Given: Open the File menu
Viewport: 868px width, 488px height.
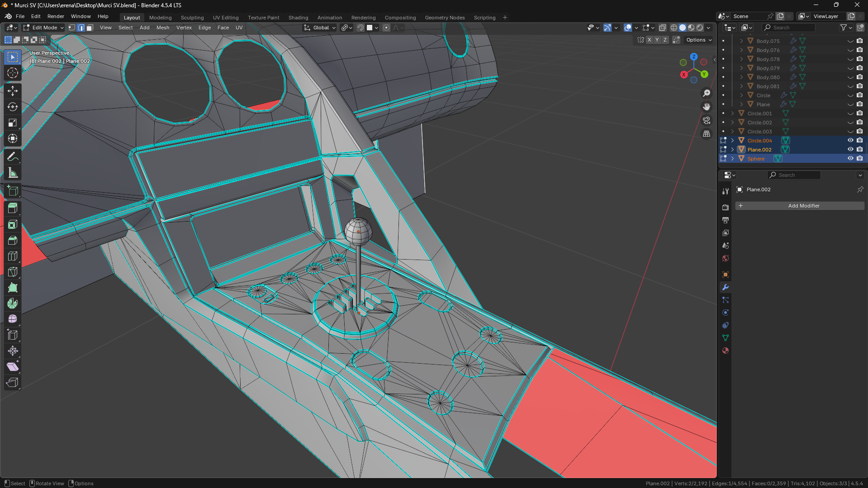Looking at the screenshot, I should pos(20,16).
